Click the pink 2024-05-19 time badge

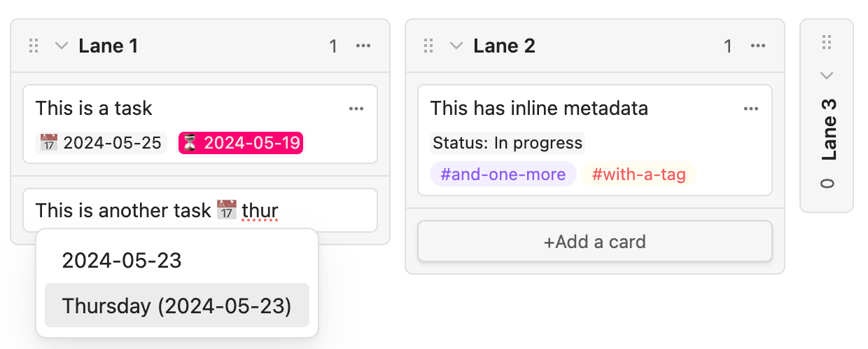pos(241,143)
